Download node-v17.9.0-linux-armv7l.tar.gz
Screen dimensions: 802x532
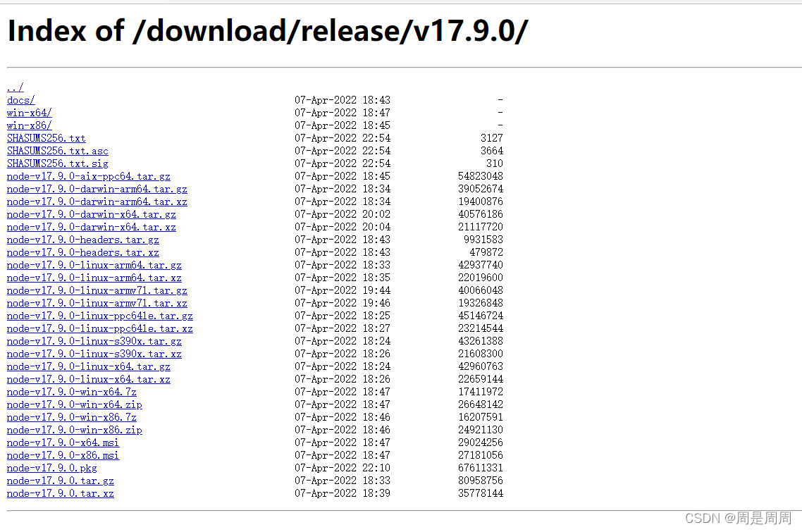click(97, 290)
